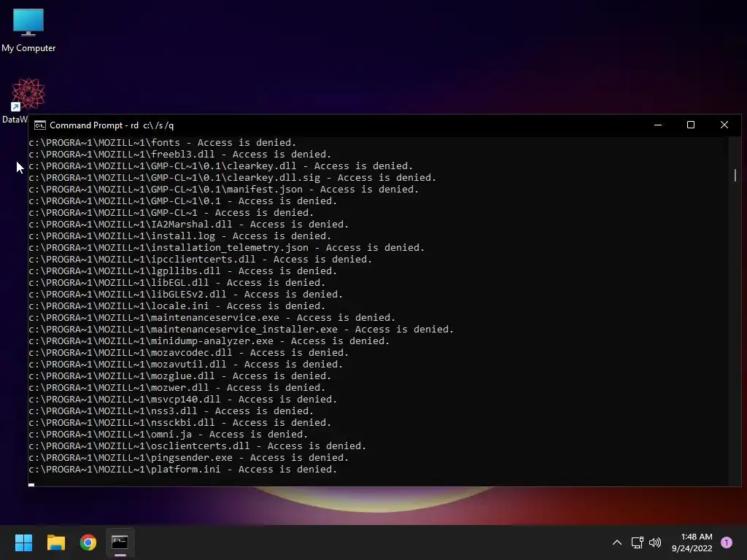Click the ipcclientcerts.dll line
The image size is (747, 560).
[x=200, y=260]
